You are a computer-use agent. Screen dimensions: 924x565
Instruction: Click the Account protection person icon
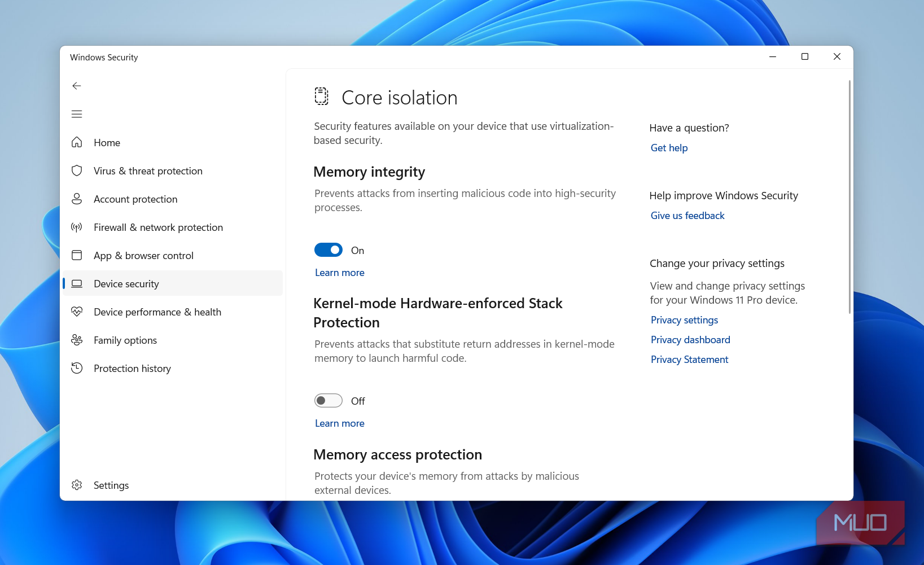(x=77, y=199)
